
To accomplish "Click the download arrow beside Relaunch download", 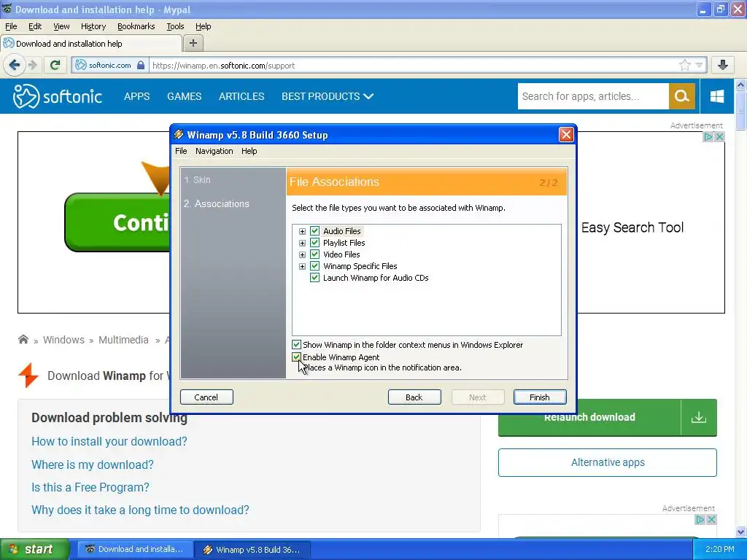I will [699, 417].
